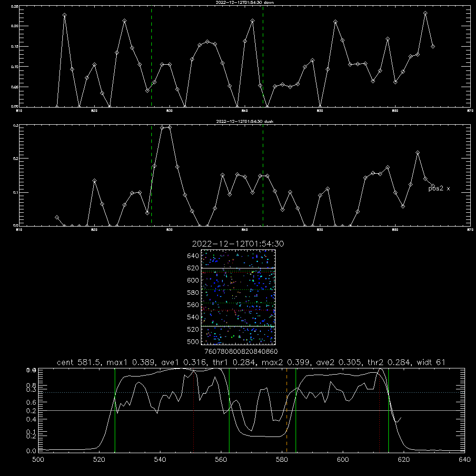
Task: Click the '500' x-axis label of bottom plot
Action: (x=38, y=460)
